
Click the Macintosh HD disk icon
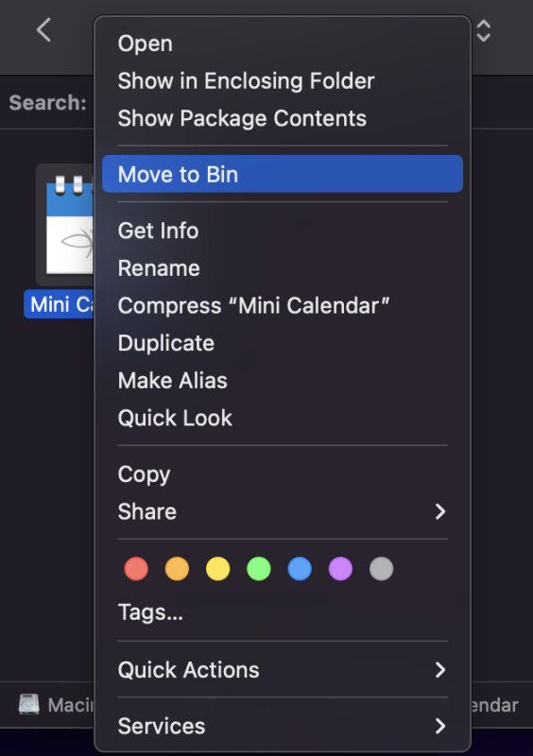[x=29, y=704]
